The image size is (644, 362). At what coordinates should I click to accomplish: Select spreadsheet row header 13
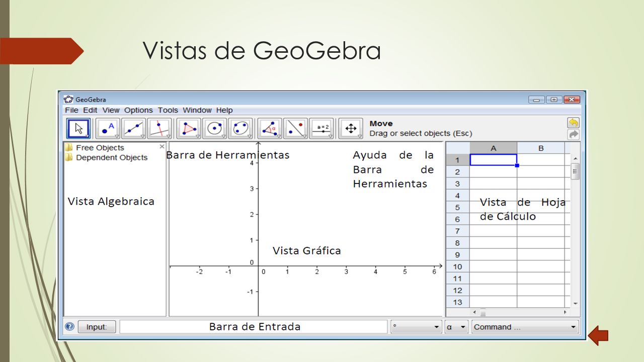tap(457, 302)
